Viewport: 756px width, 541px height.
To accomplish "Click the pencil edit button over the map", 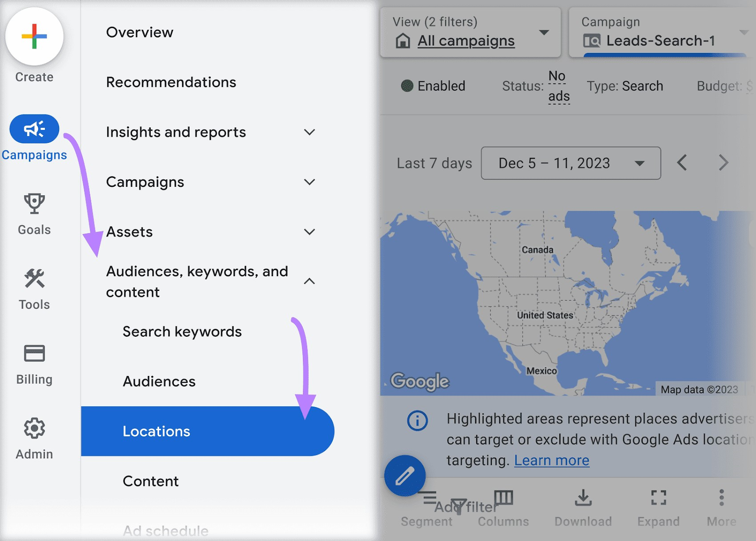I will (x=405, y=476).
